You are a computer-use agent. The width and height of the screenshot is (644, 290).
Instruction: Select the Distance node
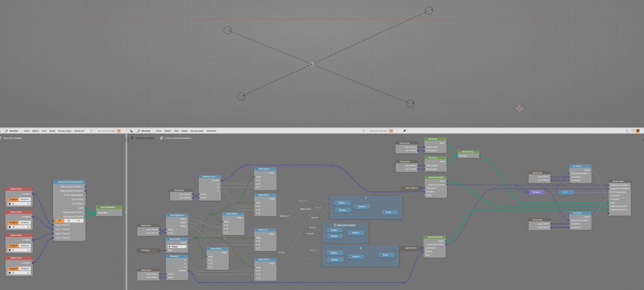[536, 192]
